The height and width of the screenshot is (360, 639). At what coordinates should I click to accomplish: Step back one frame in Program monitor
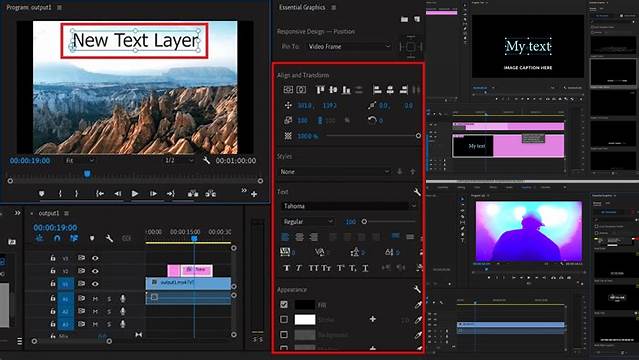coord(117,194)
